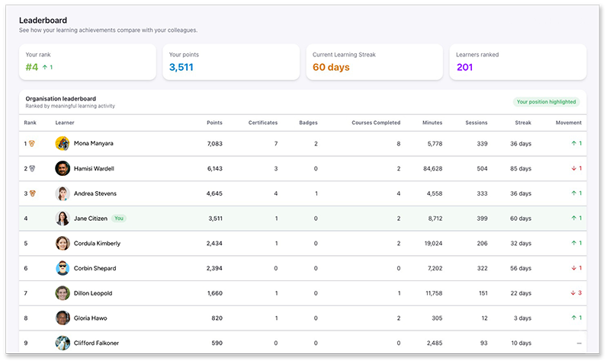Click the Points column header
This screenshot has width=610, height=364.
tap(214, 123)
